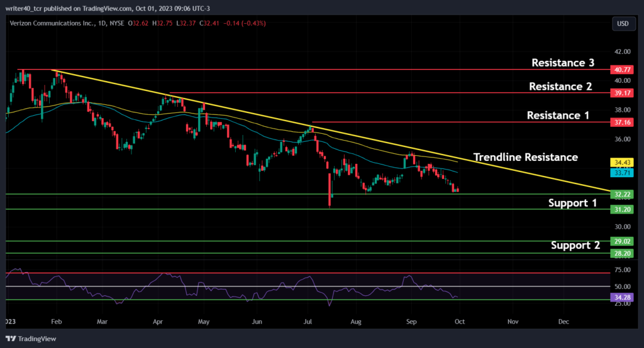Select the 37.16 red price label
Image resolution: width=644 pixels, height=348 pixels.
[x=622, y=122]
